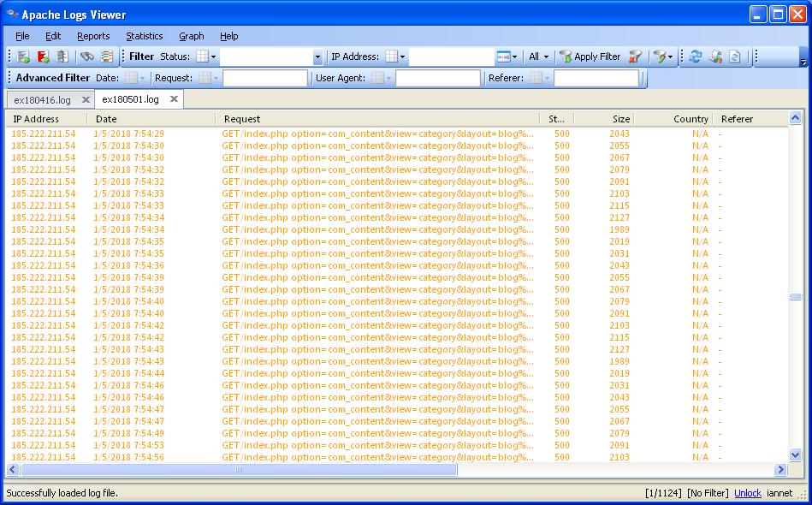Open the Edit menu
The width and height of the screenshot is (812, 505).
[53, 36]
